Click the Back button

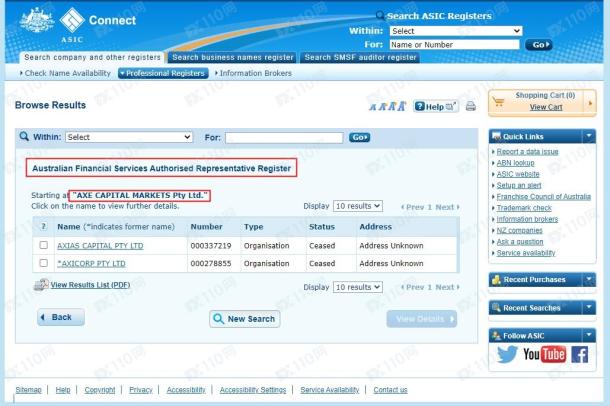pos(61,317)
